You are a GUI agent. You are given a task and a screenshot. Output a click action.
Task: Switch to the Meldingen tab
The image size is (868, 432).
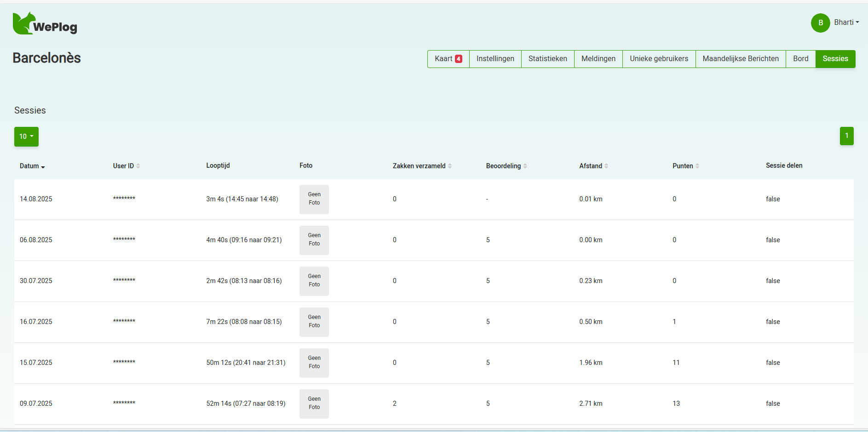pos(598,59)
